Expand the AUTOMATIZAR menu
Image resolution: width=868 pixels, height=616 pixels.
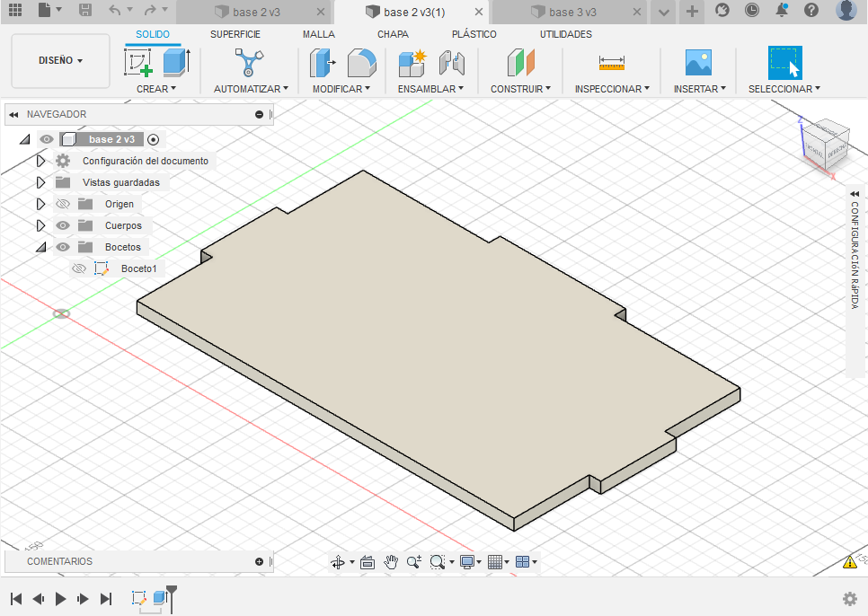[251, 89]
